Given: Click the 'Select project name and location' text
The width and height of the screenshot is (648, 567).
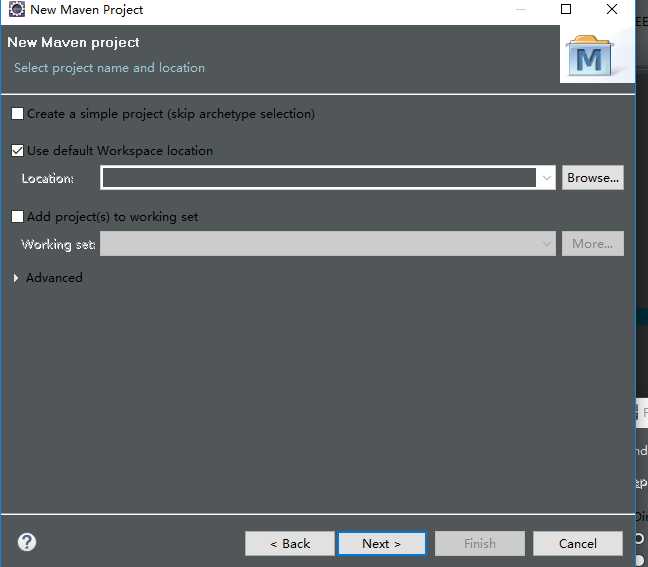Looking at the screenshot, I should (x=110, y=68).
